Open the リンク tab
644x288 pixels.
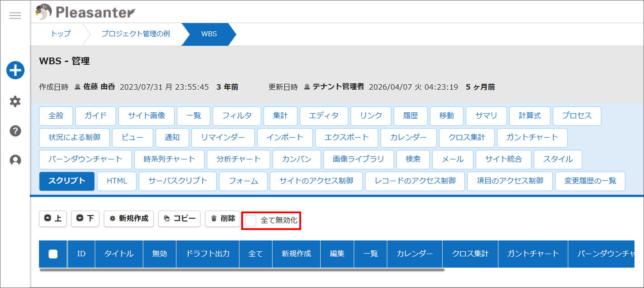371,116
